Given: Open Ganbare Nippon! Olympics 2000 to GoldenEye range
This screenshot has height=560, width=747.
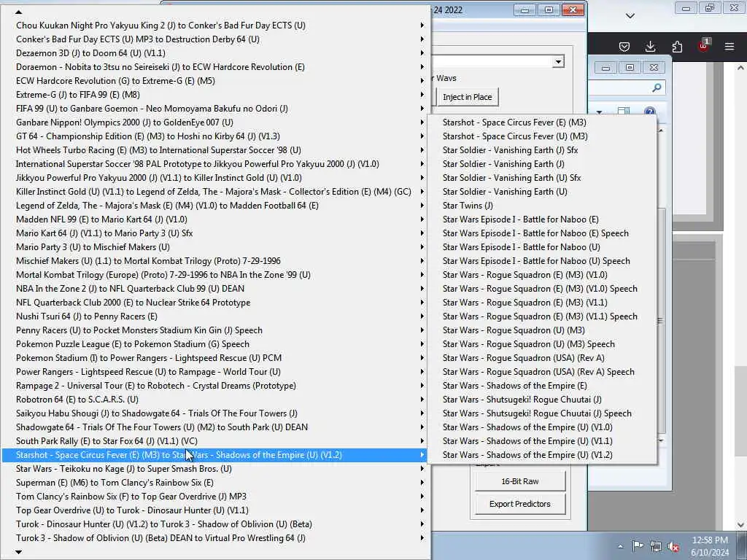Looking at the screenshot, I should point(216,122).
